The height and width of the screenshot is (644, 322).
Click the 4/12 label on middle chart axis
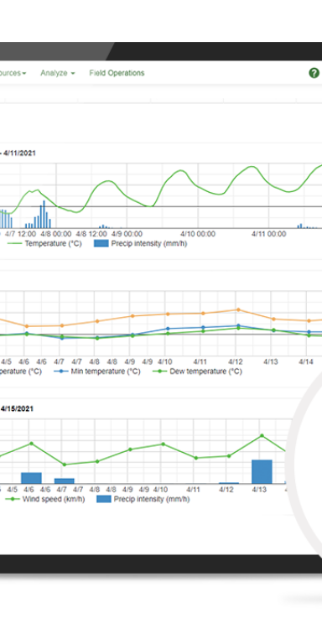pyautogui.click(x=236, y=362)
